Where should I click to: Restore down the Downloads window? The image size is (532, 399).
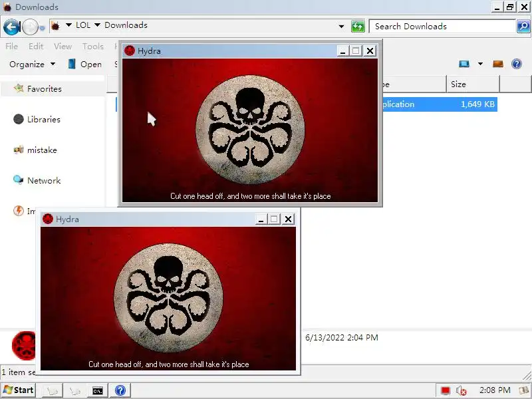(509, 7)
